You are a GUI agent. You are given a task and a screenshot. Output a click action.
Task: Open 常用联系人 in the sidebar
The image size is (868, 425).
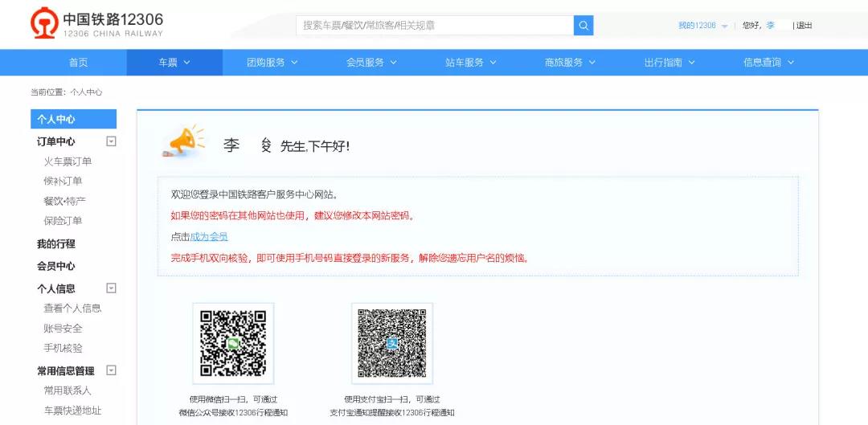[x=68, y=391]
